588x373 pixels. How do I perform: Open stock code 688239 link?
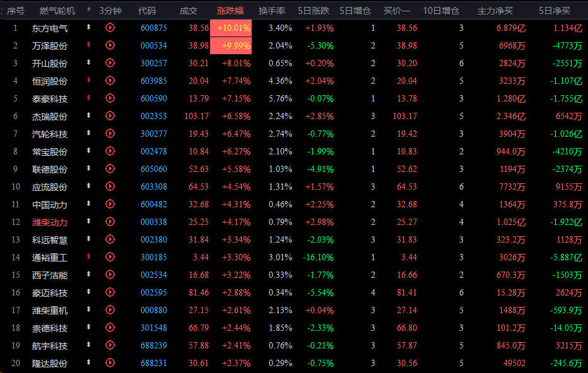pyautogui.click(x=153, y=346)
